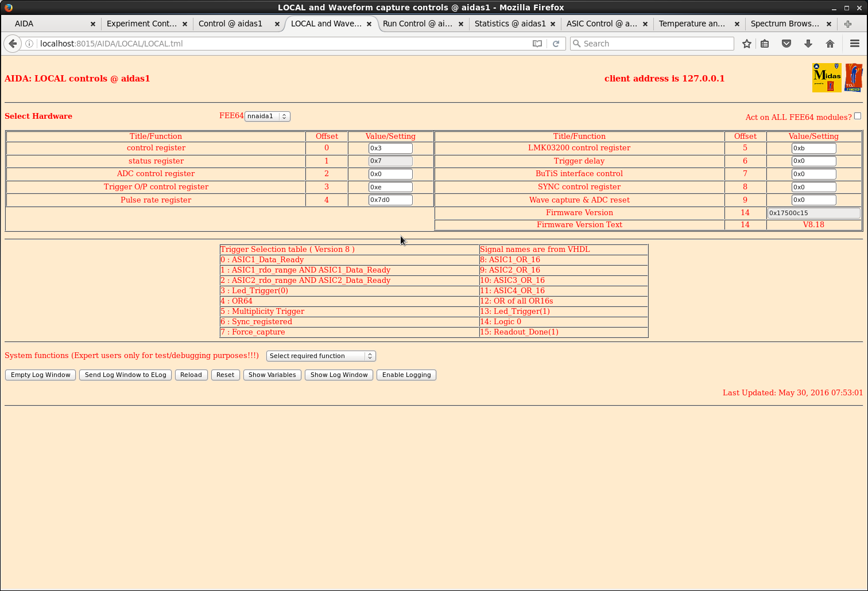Click the Show Variables button
Screen dimensions: 868x591
pyautogui.click(x=272, y=375)
